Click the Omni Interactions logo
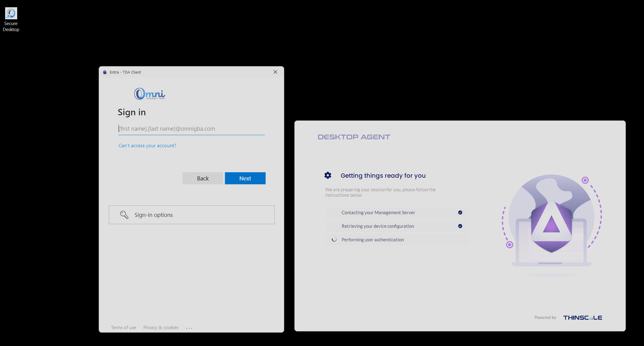644x346 pixels. click(150, 94)
